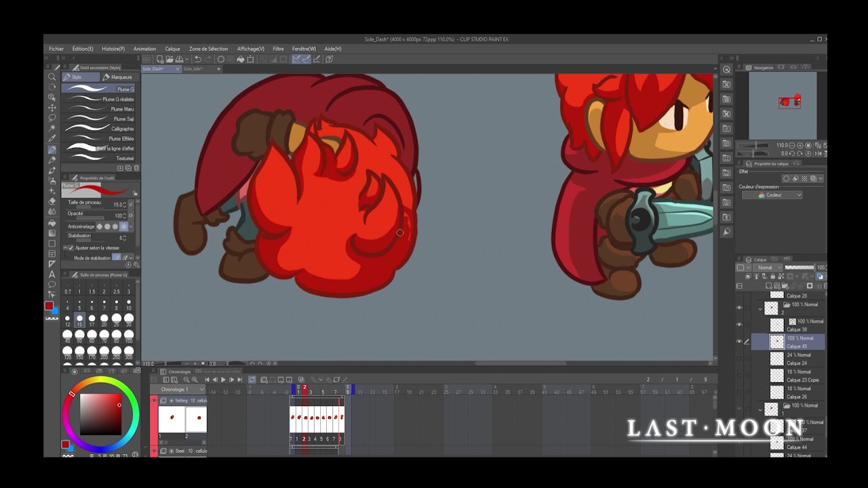Select the Move layer tool
This screenshot has width=868, height=488.
(x=52, y=108)
